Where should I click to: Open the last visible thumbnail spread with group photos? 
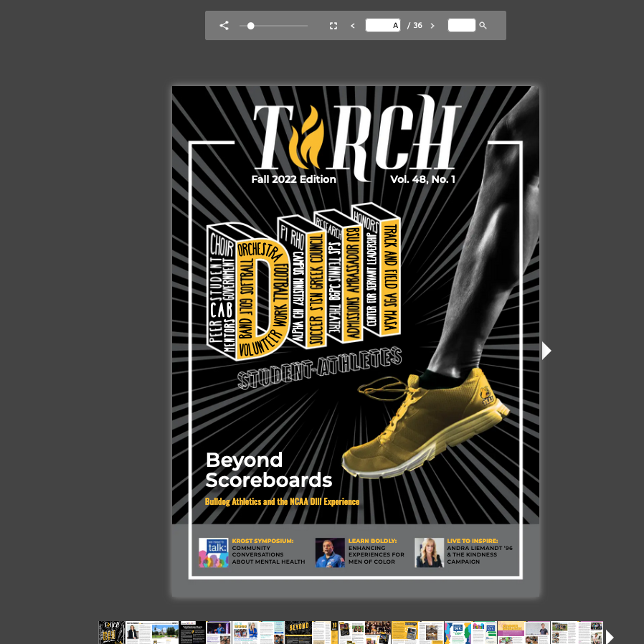(x=577, y=633)
